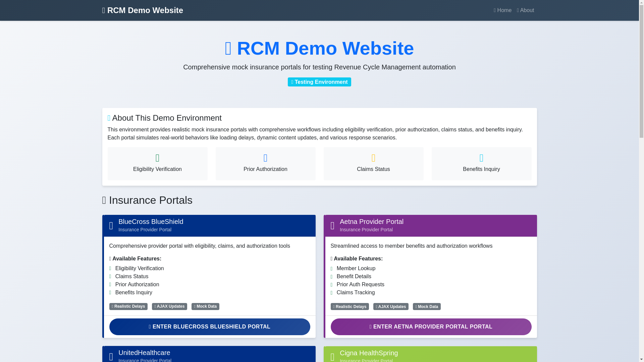Click the checkmark icon beside Aetna Benefit Details

(x=332, y=277)
